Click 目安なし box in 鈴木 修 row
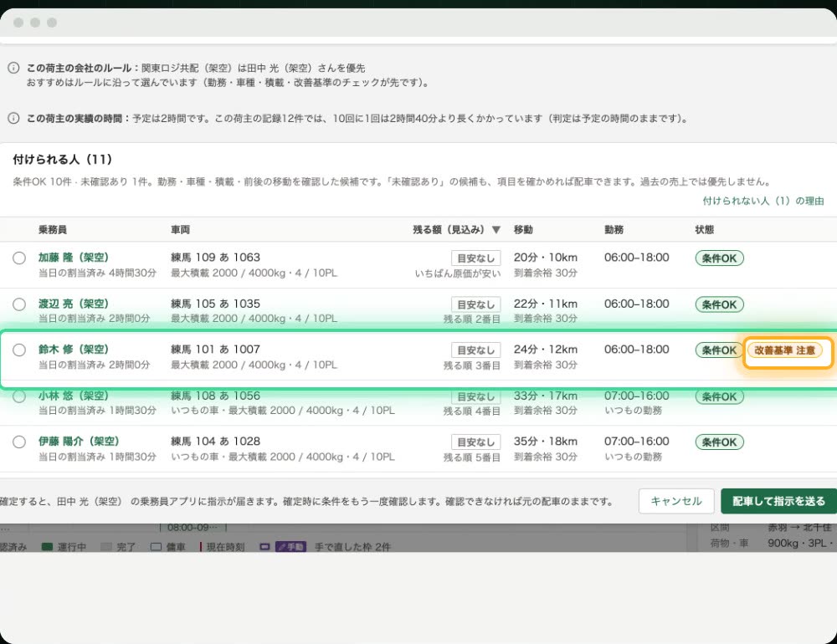The width and height of the screenshot is (837, 644). [475, 350]
